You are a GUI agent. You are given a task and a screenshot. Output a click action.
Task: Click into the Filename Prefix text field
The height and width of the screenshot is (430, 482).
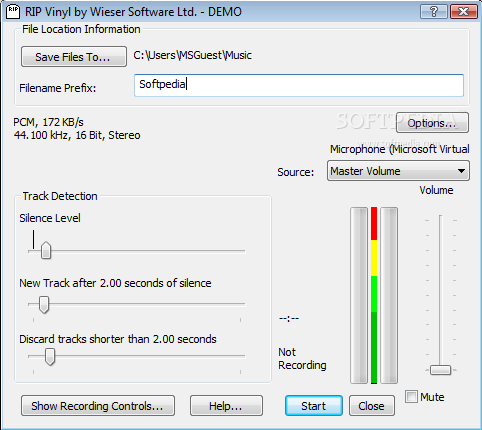coord(299,86)
